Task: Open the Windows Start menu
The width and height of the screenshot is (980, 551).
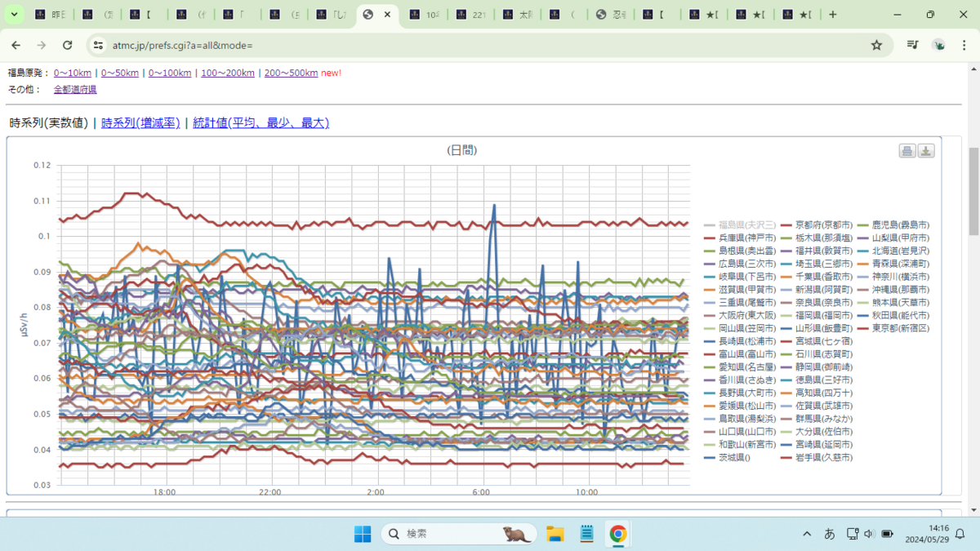Action: (363, 534)
